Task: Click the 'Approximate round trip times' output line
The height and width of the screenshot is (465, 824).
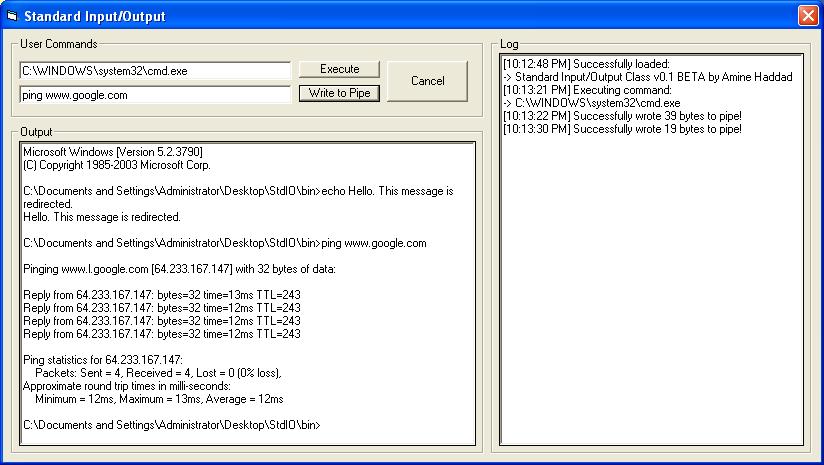Action: pyautogui.click(x=126, y=386)
